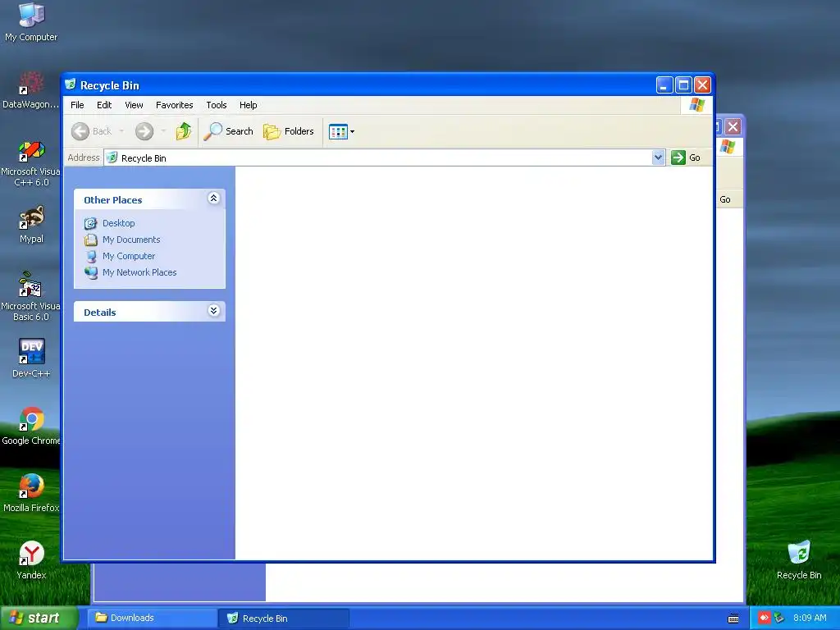Click the keyboard icon in the taskbar
Screen dimensions: 840x630
click(733, 619)
